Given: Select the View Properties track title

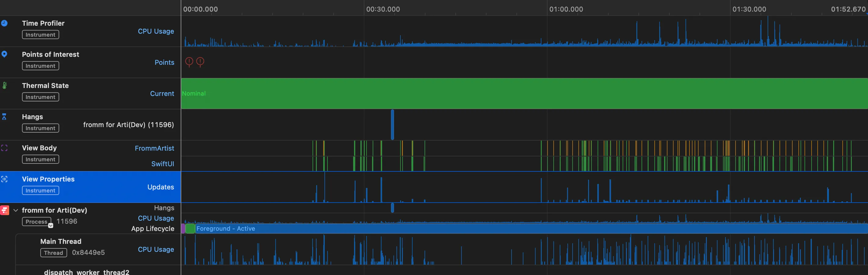Looking at the screenshot, I should click(x=48, y=179).
